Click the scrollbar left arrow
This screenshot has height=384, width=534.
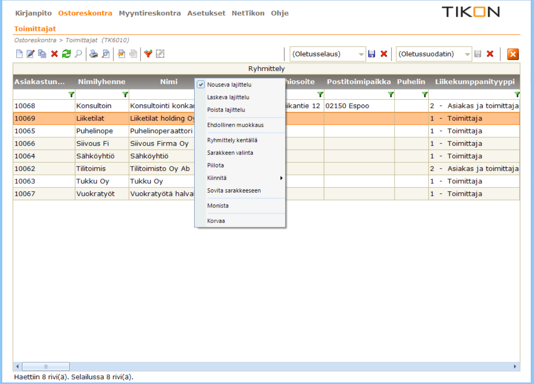[17, 366]
